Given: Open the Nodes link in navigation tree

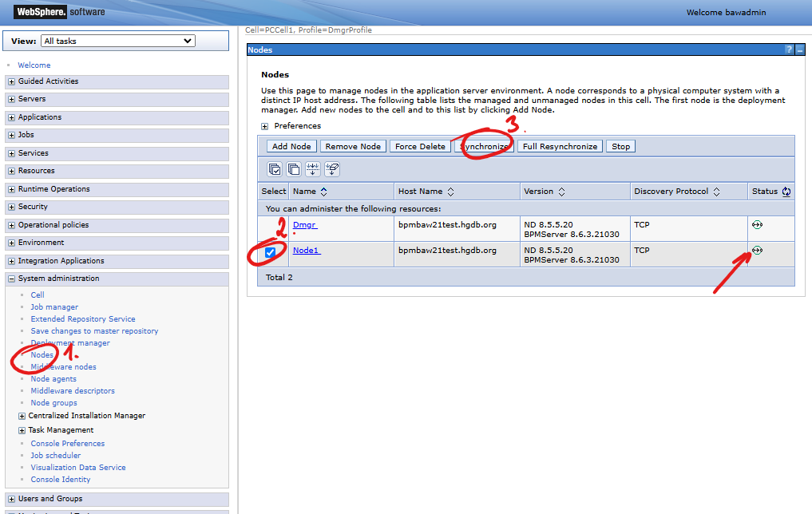Looking at the screenshot, I should [42, 354].
